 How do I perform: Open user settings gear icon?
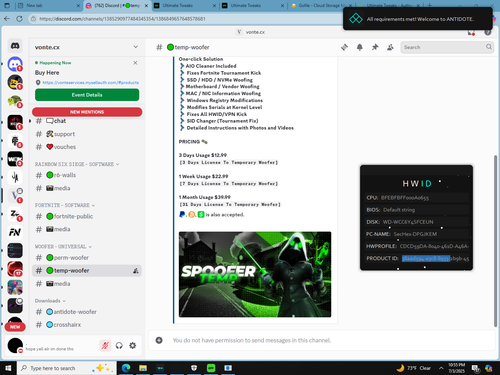click(133, 346)
